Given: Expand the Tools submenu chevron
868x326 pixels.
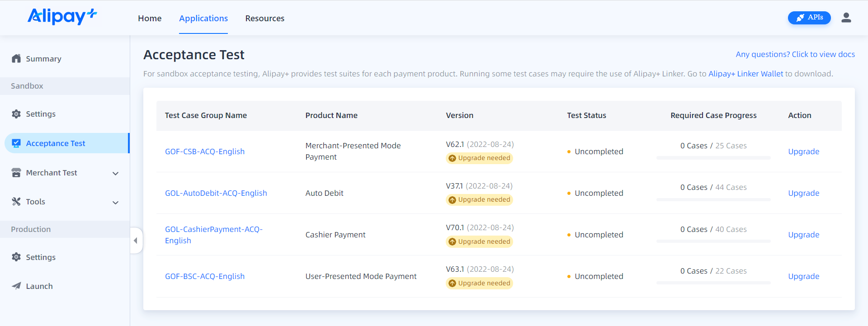Looking at the screenshot, I should pyautogui.click(x=116, y=203).
